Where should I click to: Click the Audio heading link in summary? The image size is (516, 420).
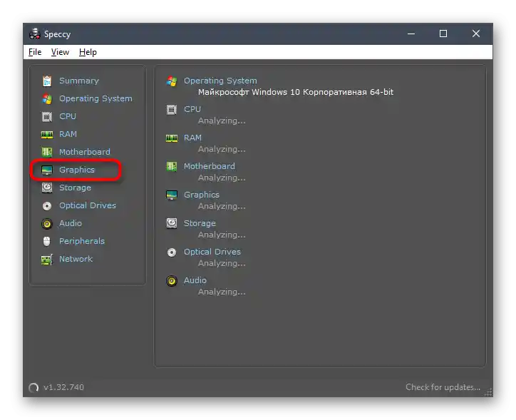click(195, 280)
